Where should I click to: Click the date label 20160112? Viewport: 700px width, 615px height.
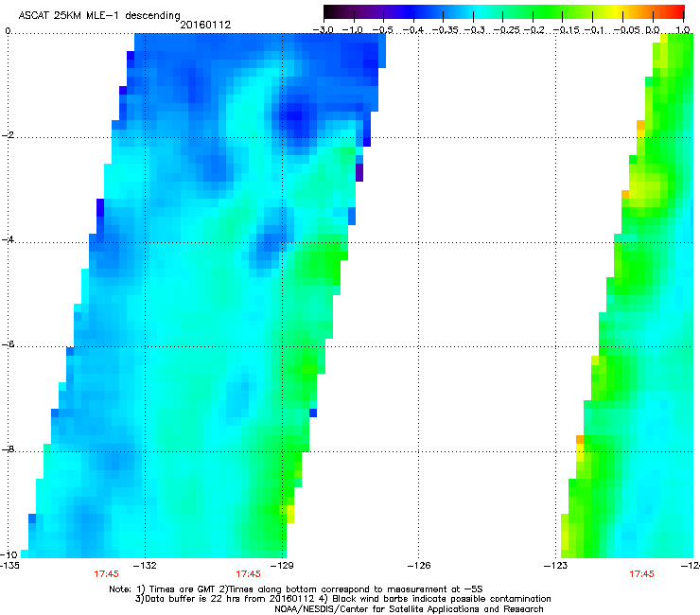click(205, 25)
